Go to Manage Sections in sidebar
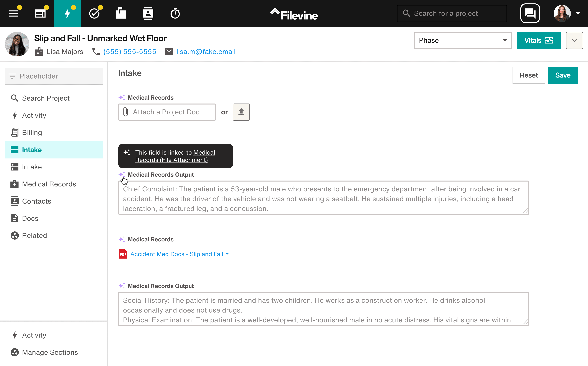Screen dimensions: 588x366 (x=50, y=352)
